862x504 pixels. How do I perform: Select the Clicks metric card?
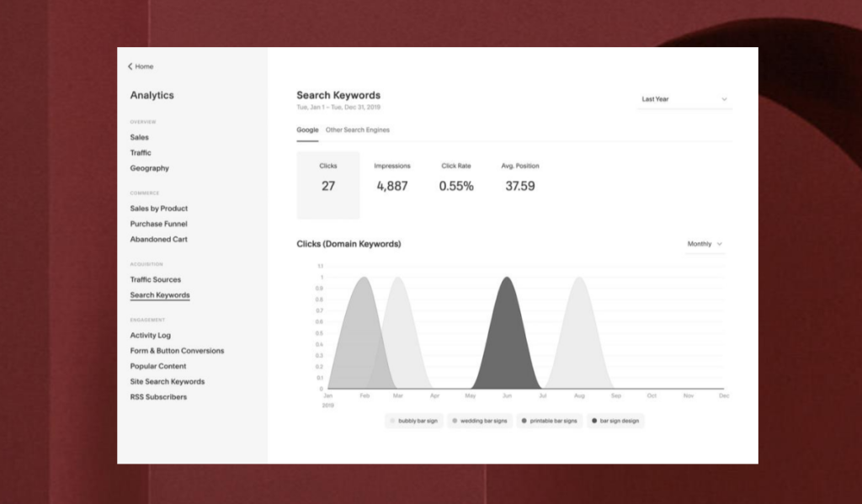[x=328, y=185]
